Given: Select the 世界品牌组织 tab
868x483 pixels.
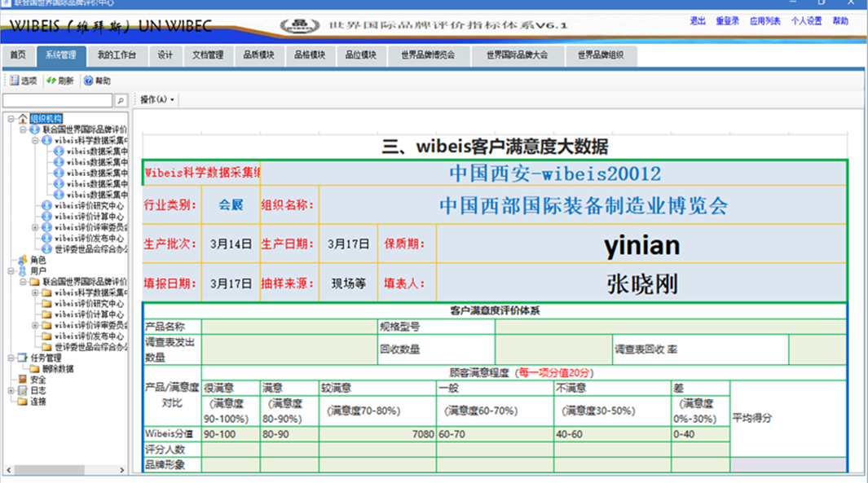Looking at the screenshot, I should [601, 55].
